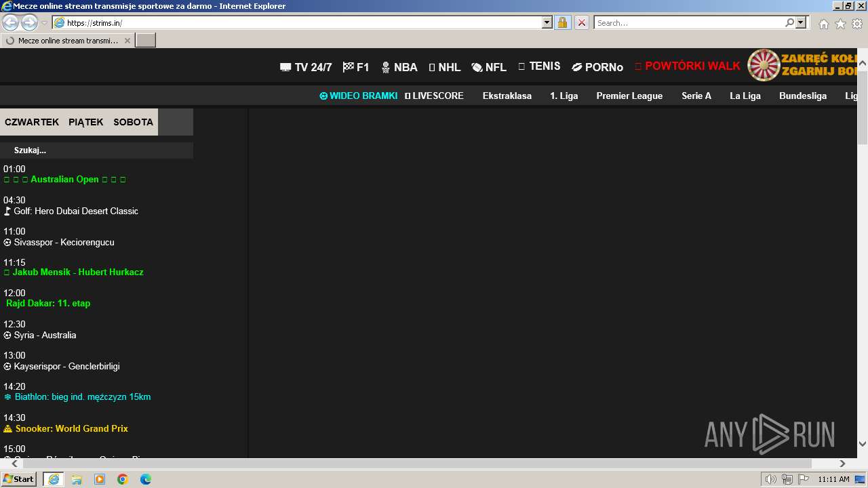Click the security lock icon
The width and height of the screenshot is (868, 488).
(562, 22)
